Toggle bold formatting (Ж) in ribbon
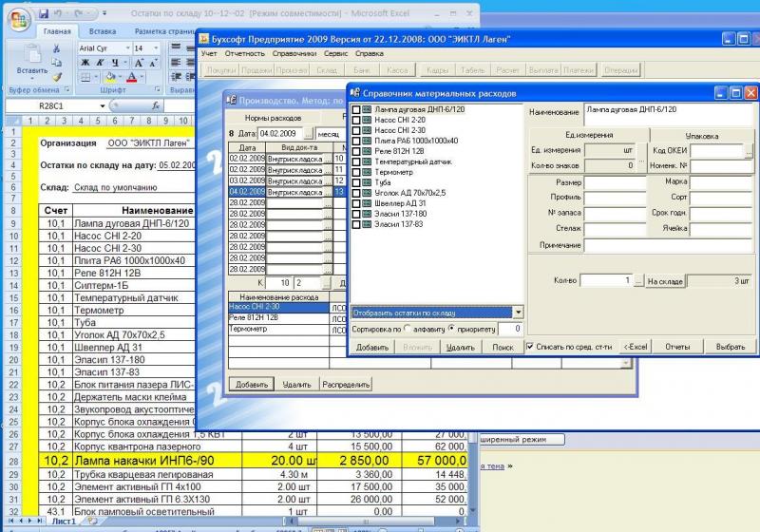This screenshot has width=760, height=532. pyautogui.click(x=85, y=63)
